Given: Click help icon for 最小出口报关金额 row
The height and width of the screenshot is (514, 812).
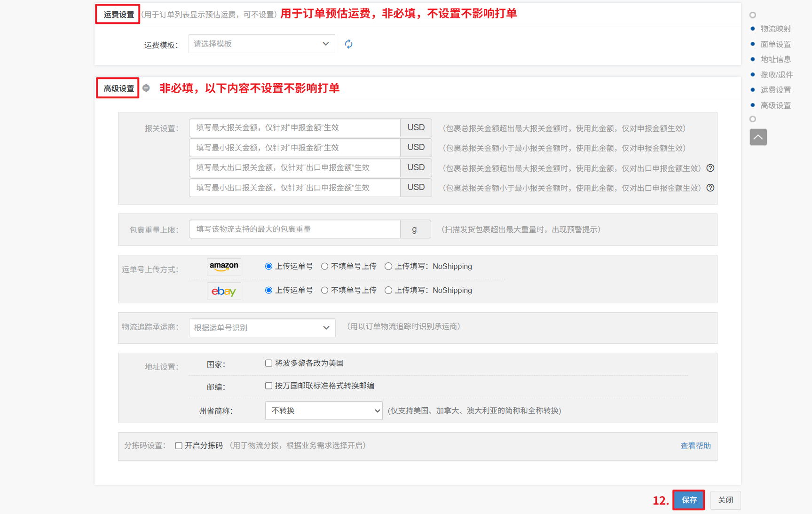Looking at the screenshot, I should coord(710,188).
